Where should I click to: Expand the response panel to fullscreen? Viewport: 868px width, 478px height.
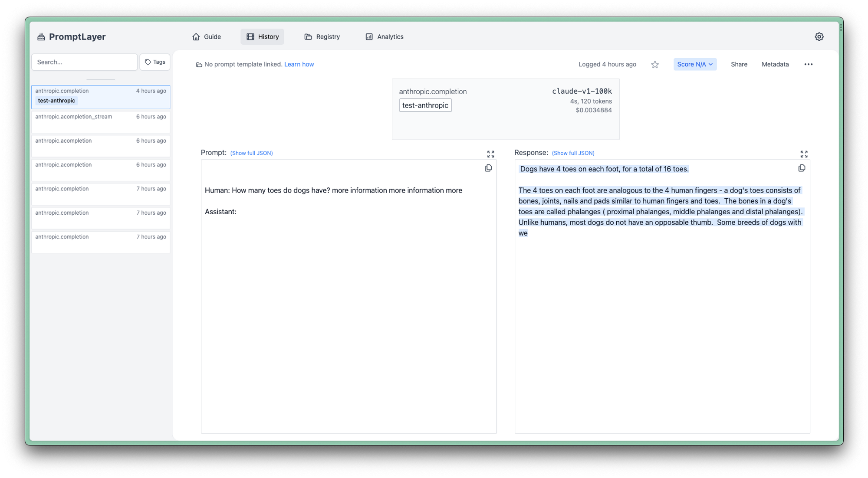click(x=804, y=154)
